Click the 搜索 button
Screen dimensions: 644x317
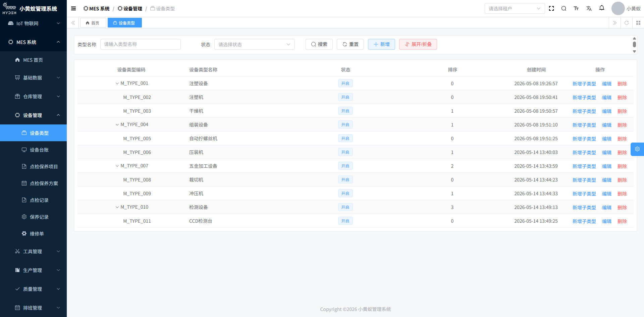pos(319,44)
